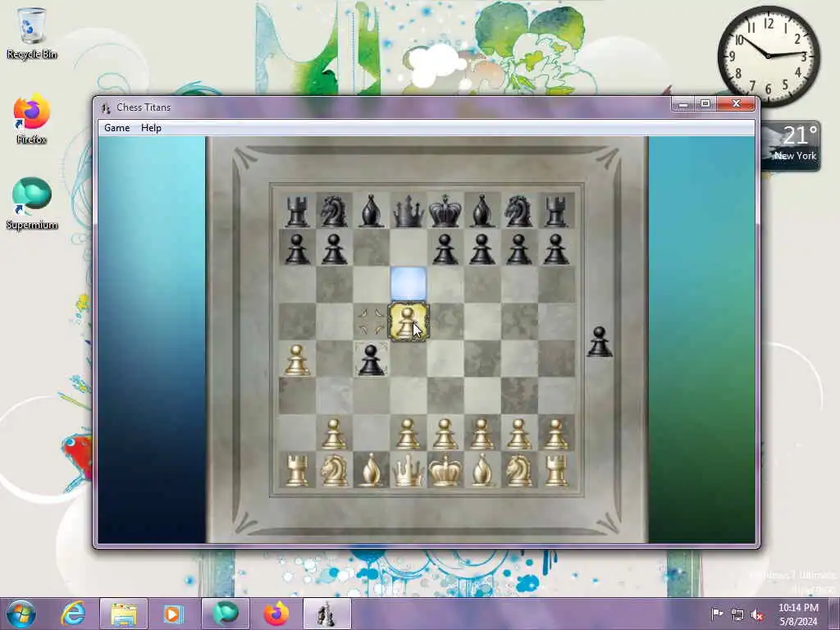Open the Action Center flag in tray
The width and height of the screenshot is (840, 630).
[717, 614]
